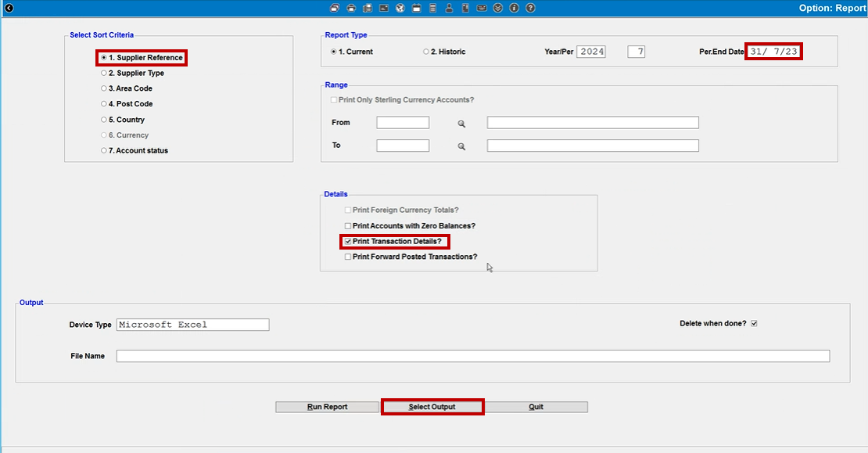
Task: Click the Select Output button
Action: pos(432,407)
